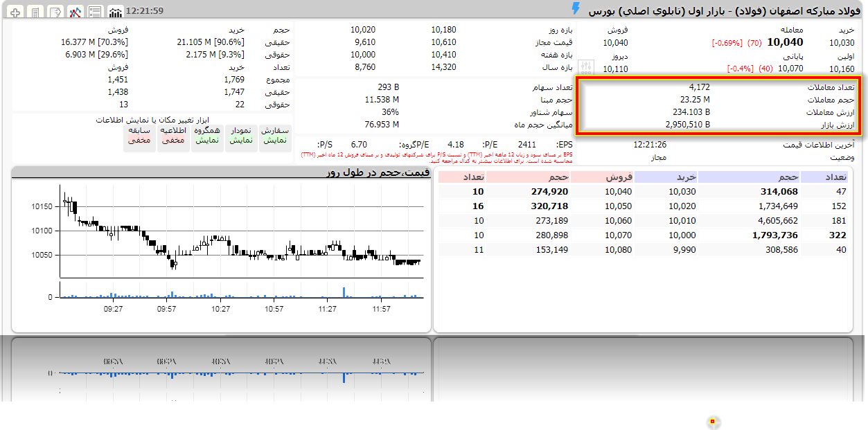Click the buy-side count 322

point(839,235)
